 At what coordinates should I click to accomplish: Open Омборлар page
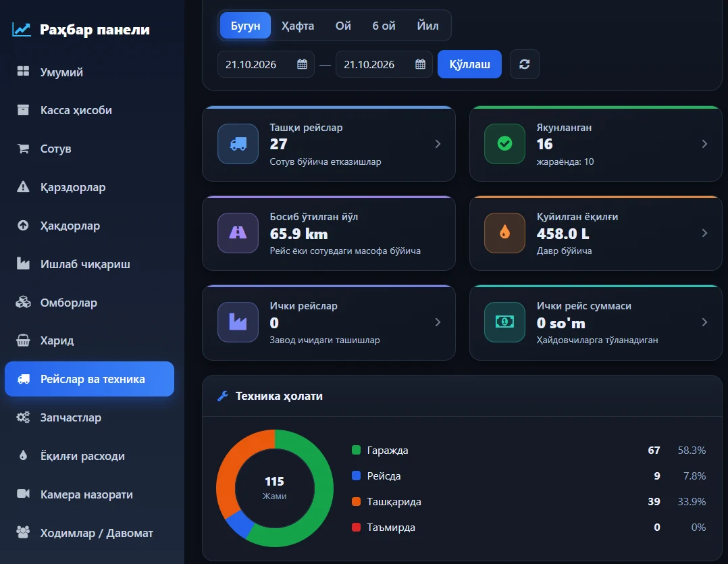pos(89,303)
